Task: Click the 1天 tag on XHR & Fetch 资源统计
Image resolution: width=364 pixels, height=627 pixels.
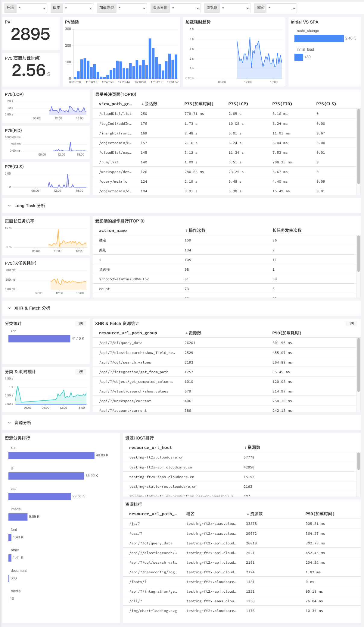Action: point(352,323)
